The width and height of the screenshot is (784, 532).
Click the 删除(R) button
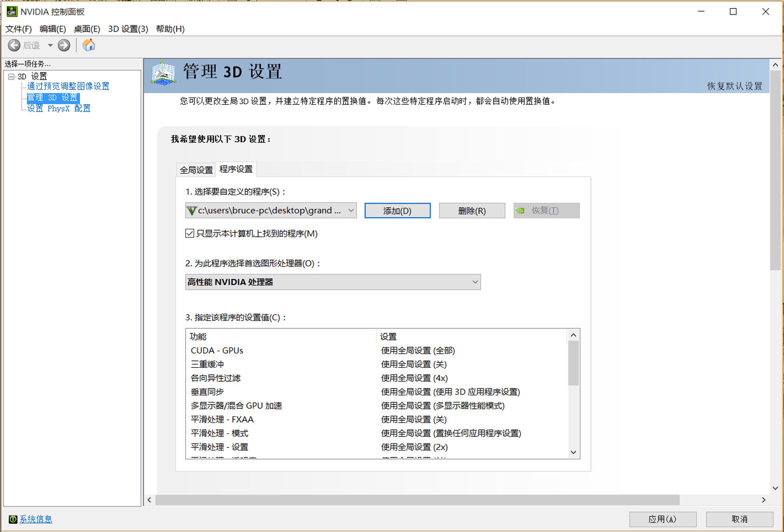click(472, 211)
